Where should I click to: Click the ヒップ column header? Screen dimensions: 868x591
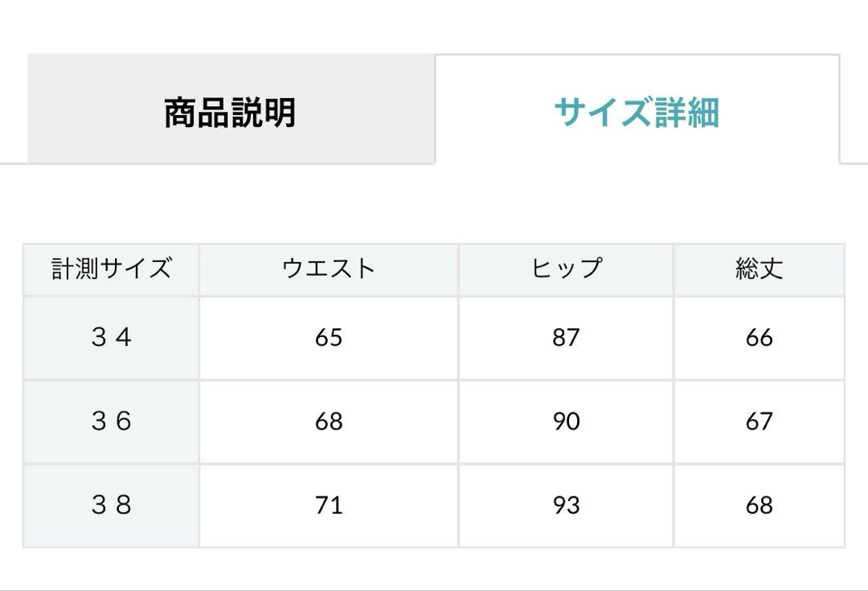566,269
